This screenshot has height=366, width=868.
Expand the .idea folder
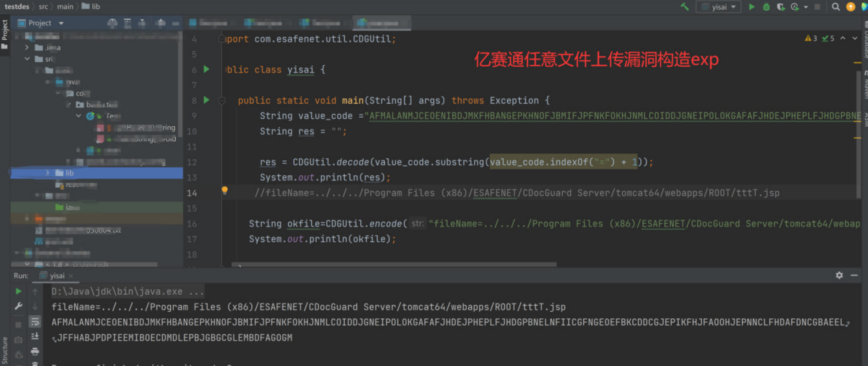[27, 47]
